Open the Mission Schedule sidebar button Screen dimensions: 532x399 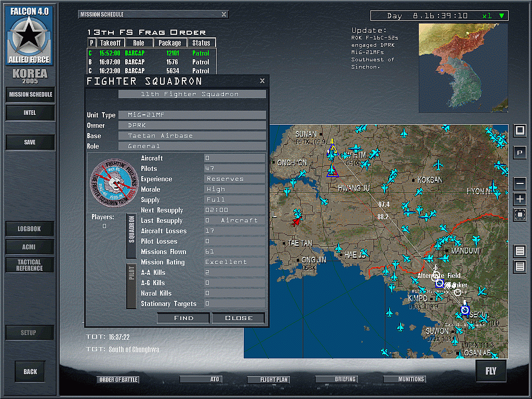click(30, 95)
